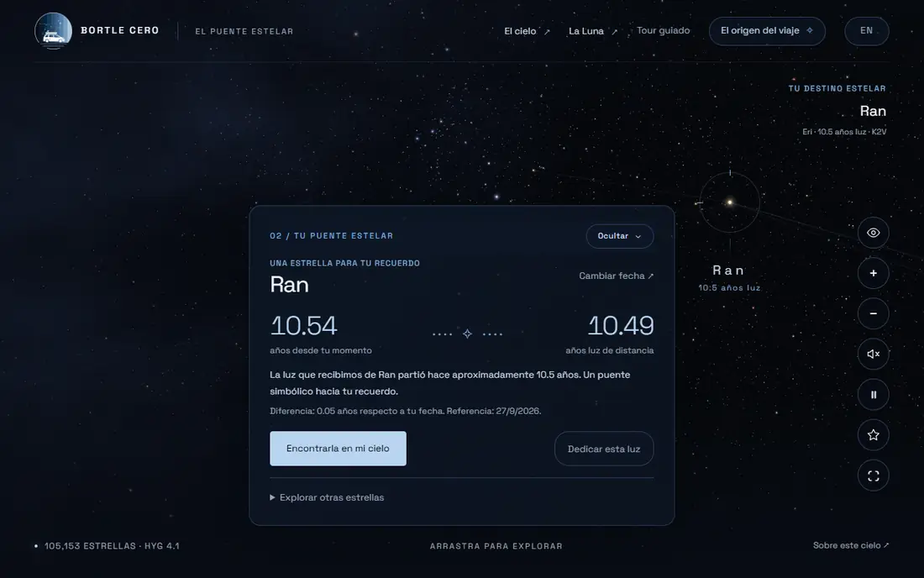Click Encontrarla en mi cielo button

pos(338,449)
